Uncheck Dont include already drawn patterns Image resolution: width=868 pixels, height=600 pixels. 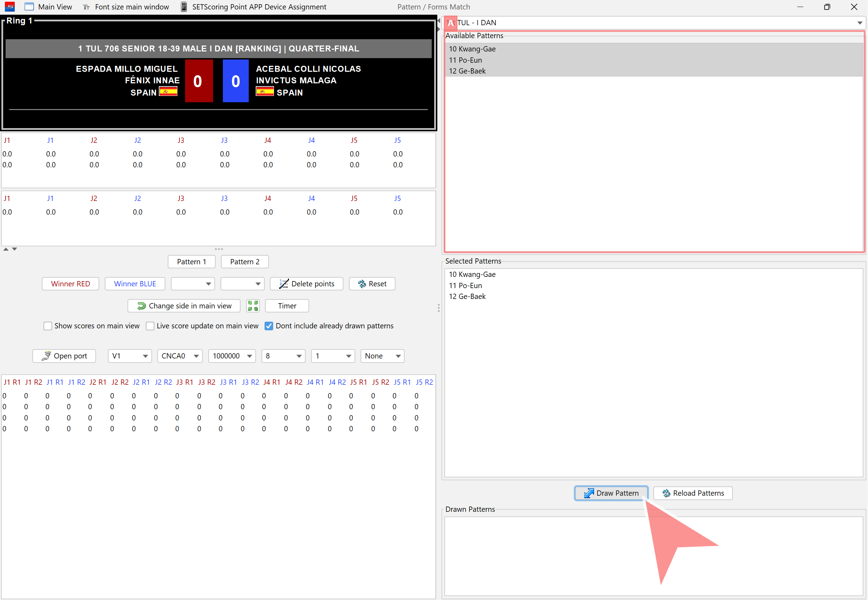coord(269,326)
